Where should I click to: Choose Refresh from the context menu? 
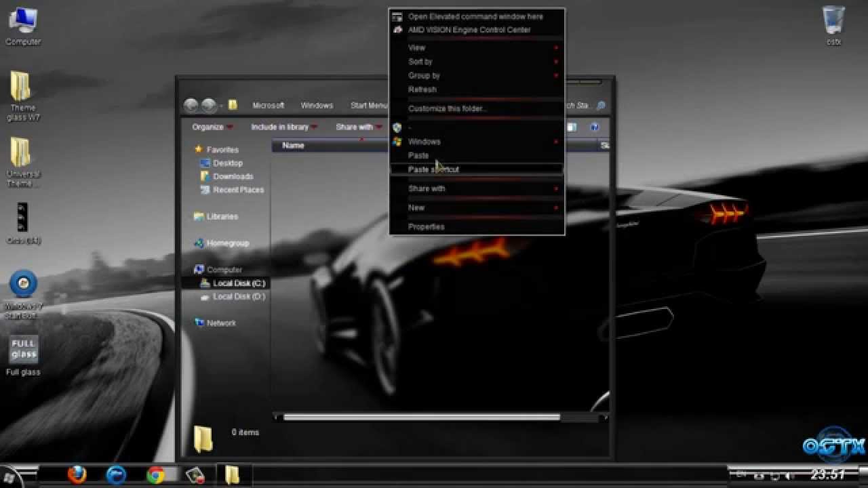point(477,89)
